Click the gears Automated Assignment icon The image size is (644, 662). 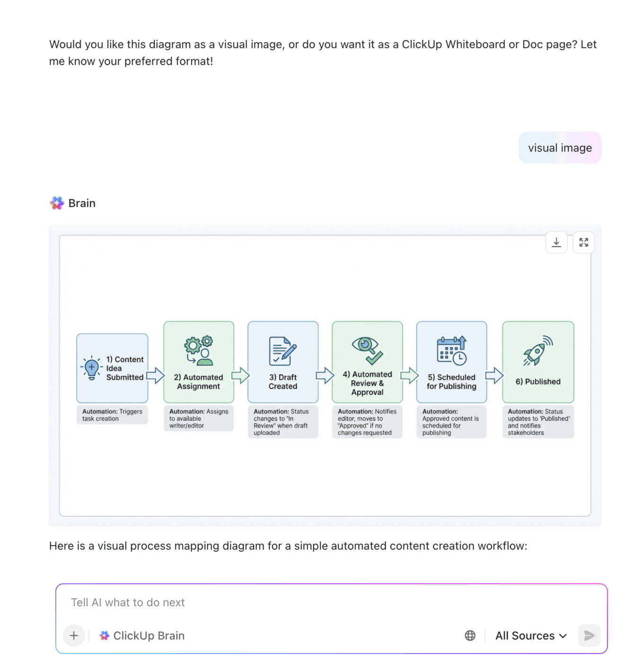tap(199, 351)
